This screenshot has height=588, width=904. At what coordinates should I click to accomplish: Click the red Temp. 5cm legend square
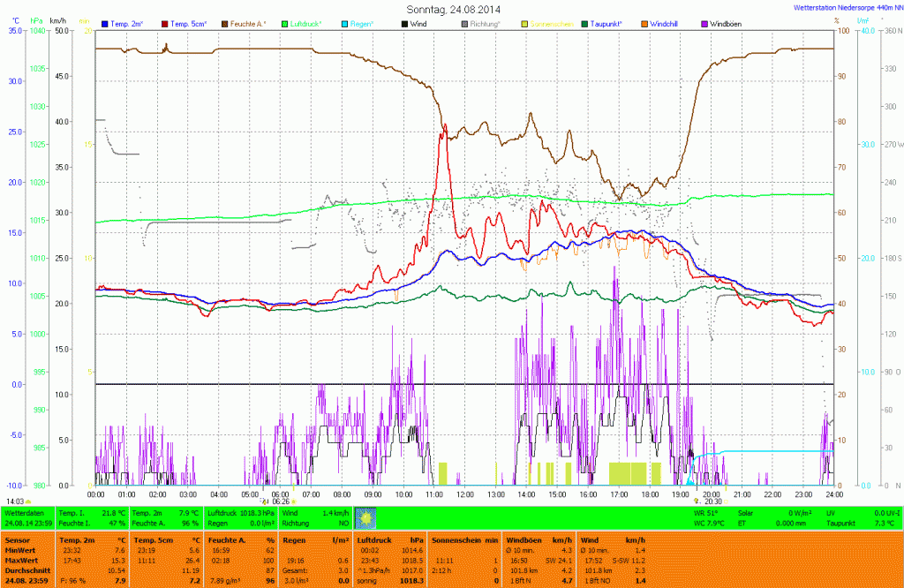tap(166, 23)
